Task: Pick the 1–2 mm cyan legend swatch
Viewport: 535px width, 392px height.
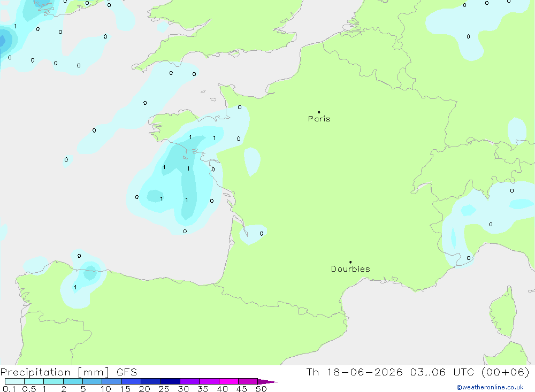Action: pyautogui.click(x=53, y=381)
